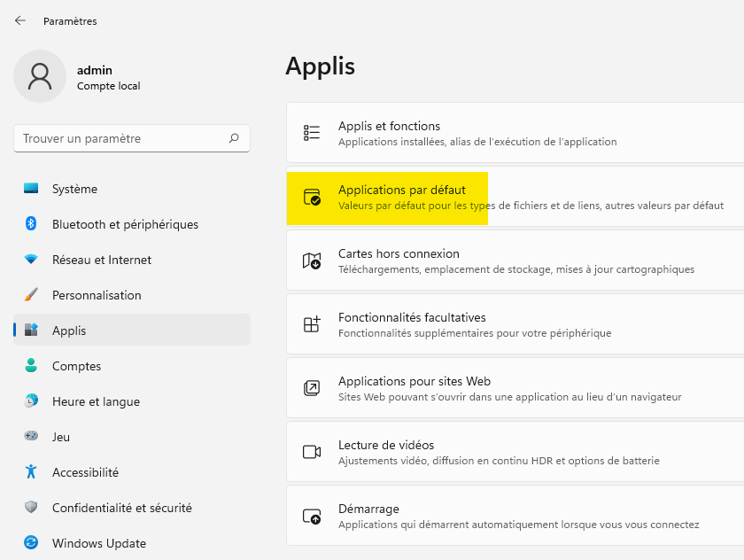Go to Bluetooth et périphériques
744x560 pixels.
tap(124, 224)
